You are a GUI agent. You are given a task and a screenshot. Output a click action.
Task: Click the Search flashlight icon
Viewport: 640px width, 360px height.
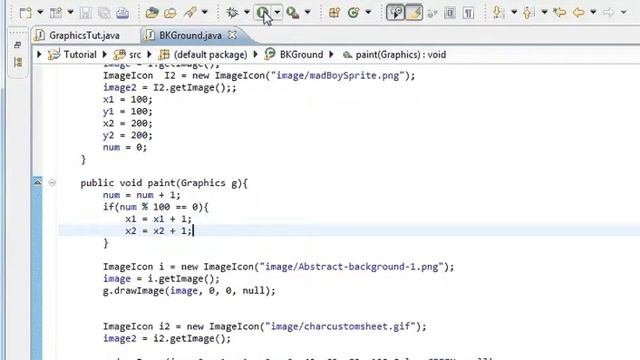click(191, 12)
